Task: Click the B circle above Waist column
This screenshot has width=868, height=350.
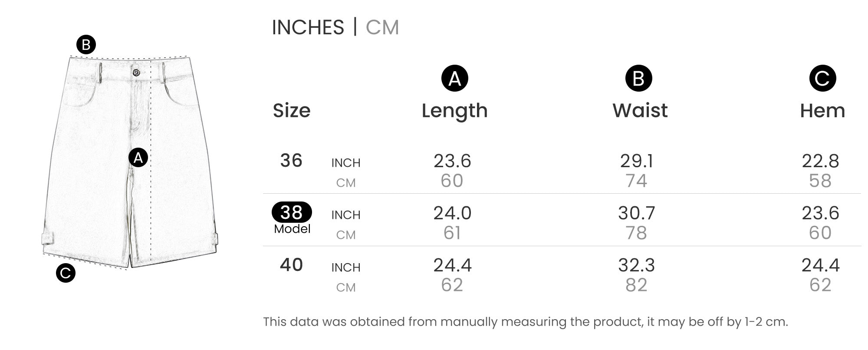Action: (x=638, y=79)
